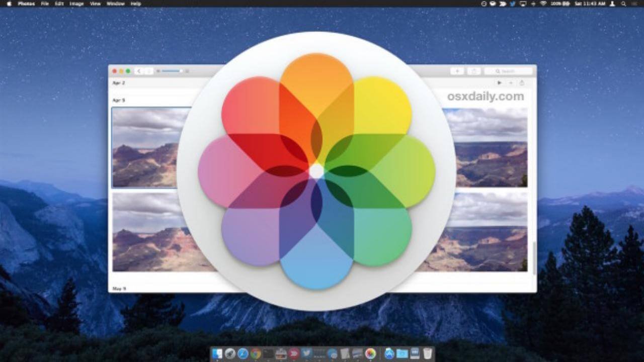Click the May 9 date heading
The height and width of the screenshot is (362, 644).
119,289
